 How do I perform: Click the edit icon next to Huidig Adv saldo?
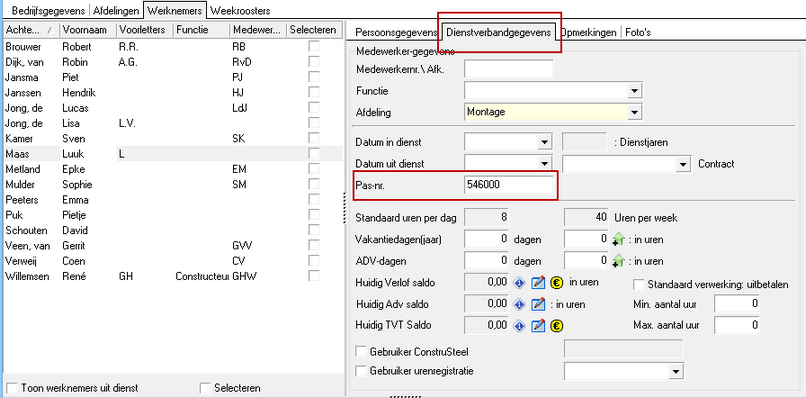538,304
